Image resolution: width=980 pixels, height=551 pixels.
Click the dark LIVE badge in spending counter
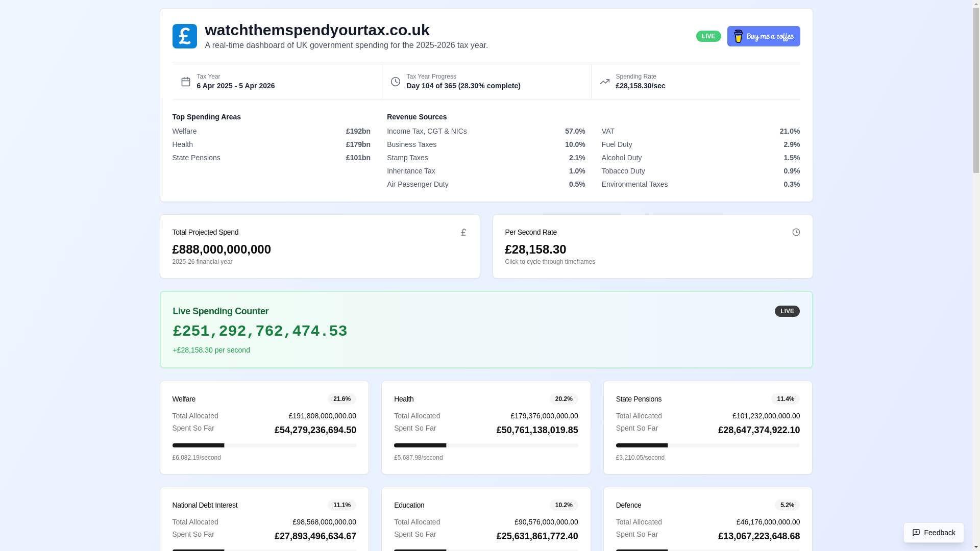click(787, 311)
